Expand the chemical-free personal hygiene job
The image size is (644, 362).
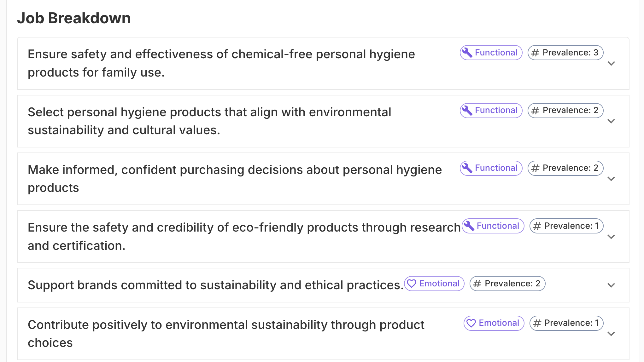pyautogui.click(x=611, y=64)
